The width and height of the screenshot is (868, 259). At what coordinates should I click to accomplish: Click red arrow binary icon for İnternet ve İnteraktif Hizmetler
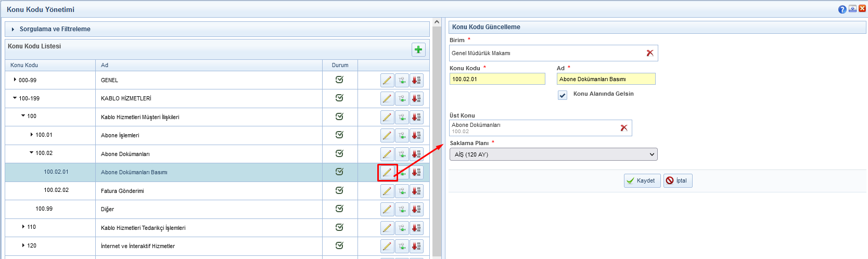point(416,246)
